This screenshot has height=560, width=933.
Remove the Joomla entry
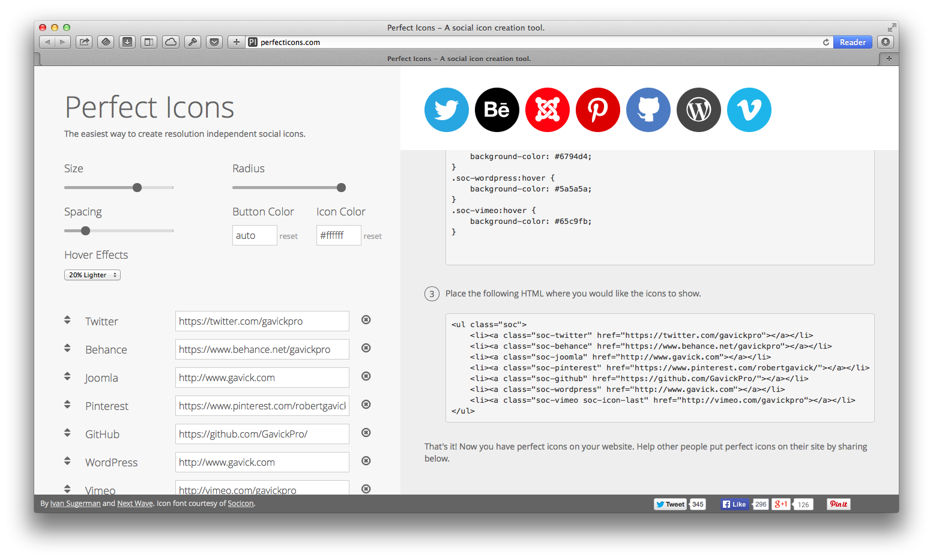(366, 376)
